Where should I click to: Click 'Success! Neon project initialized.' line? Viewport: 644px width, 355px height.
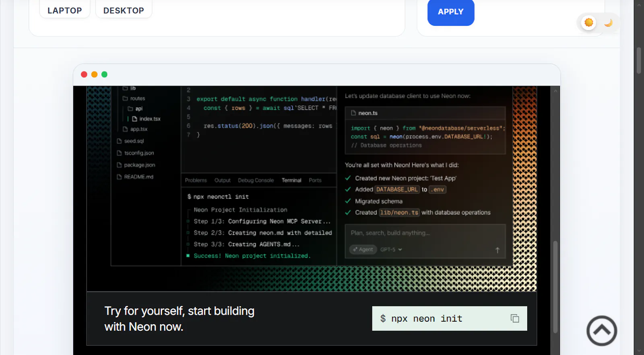click(x=252, y=256)
